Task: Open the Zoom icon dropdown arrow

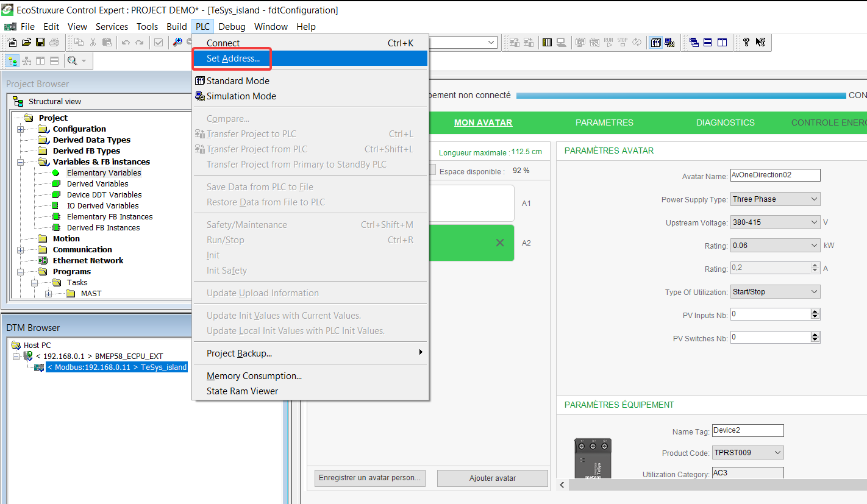Action: 84,61
